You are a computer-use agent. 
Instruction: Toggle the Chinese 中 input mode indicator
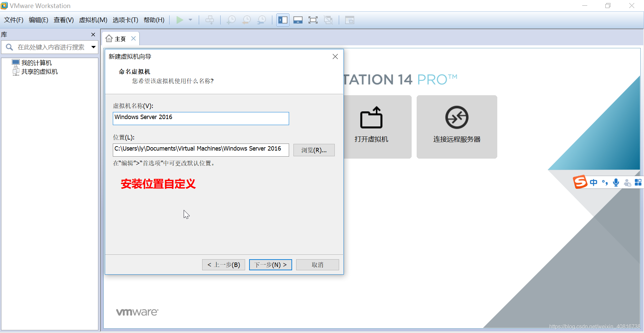[594, 182]
